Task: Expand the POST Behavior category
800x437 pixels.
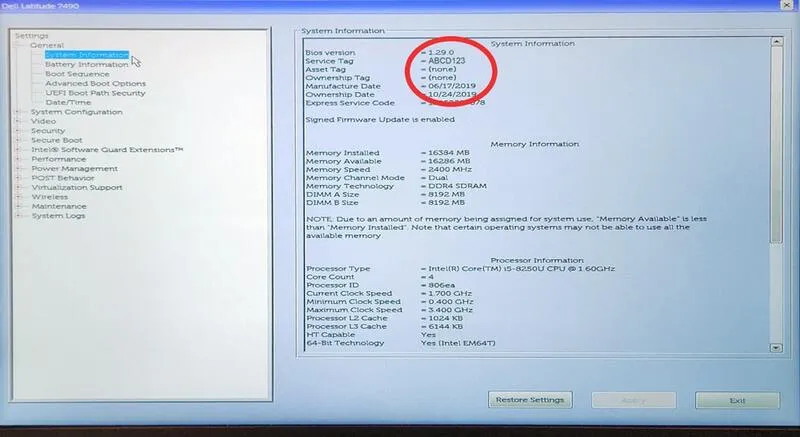Action: [19, 178]
